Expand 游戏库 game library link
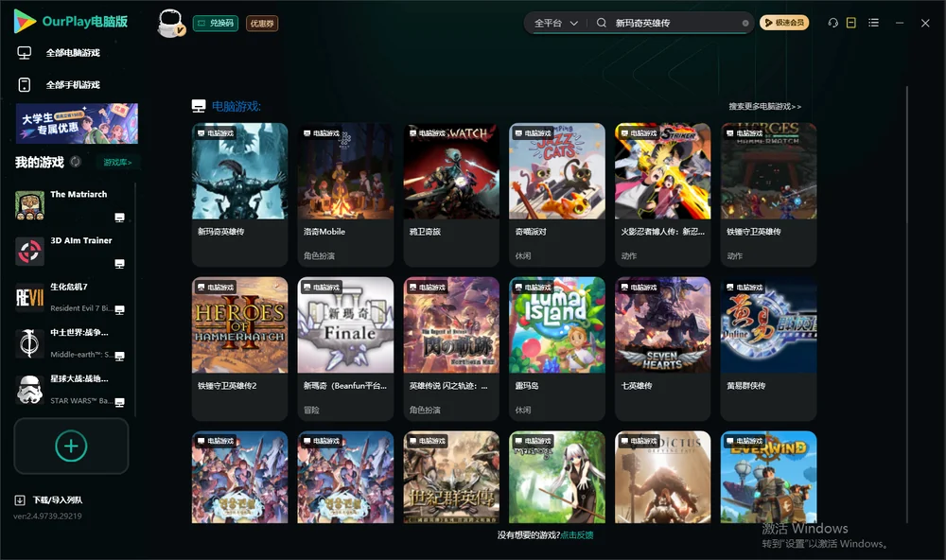The width and height of the screenshot is (946, 560). coord(117,163)
